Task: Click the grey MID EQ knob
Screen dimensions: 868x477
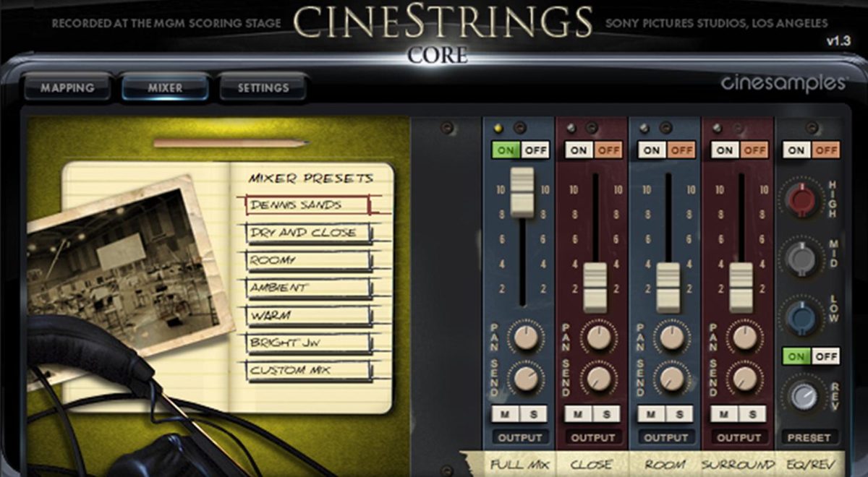Action: click(x=802, y=258)
